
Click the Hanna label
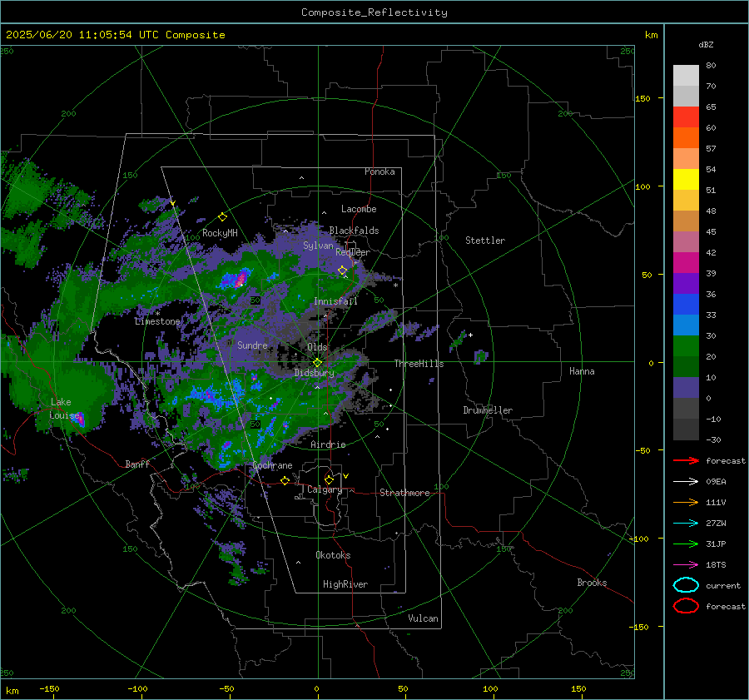(582, 371)
